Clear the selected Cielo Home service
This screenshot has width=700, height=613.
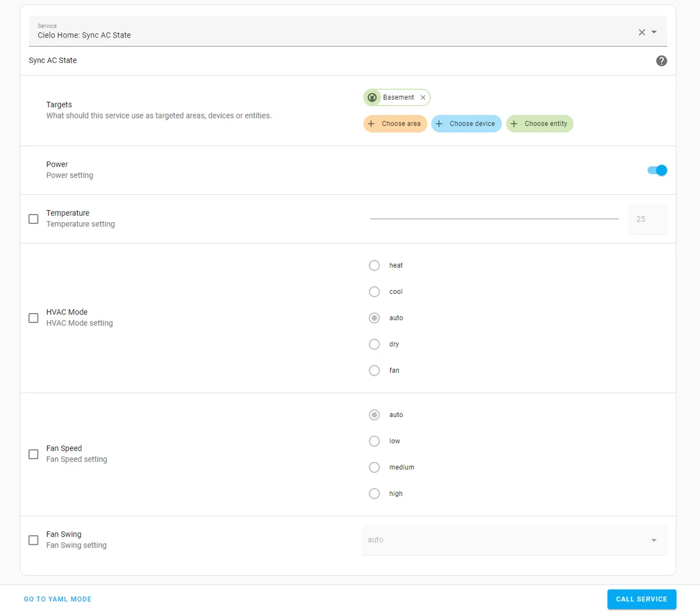642,33
